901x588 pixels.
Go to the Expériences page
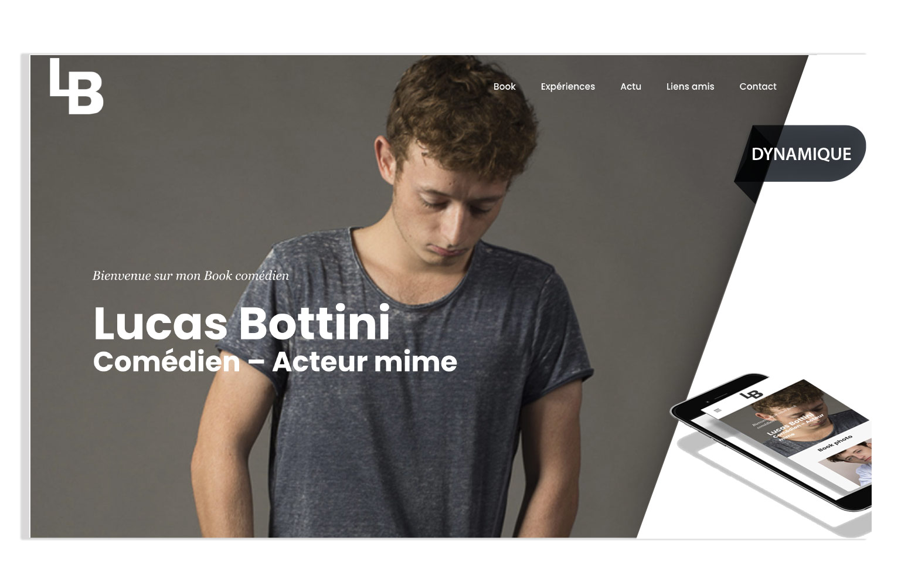[567, 86]
